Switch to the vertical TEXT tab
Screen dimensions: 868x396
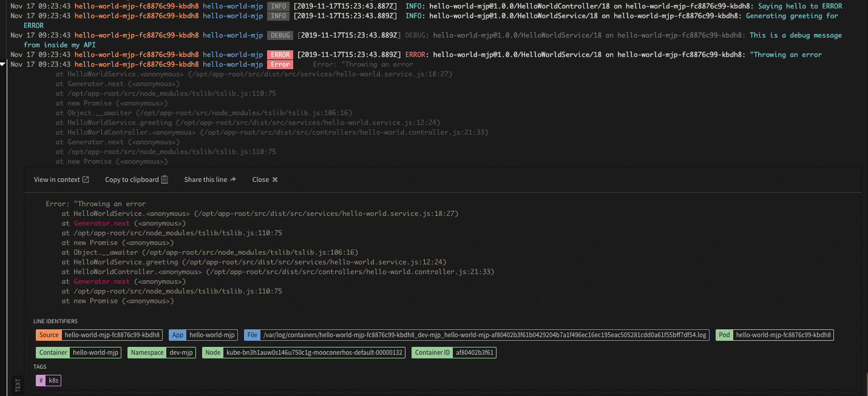click(17, 382)
